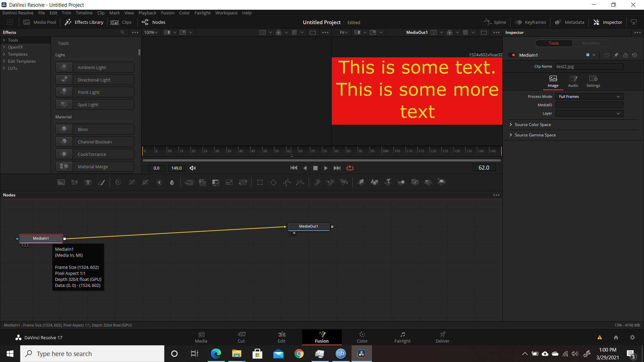Open Layer dropdown in Inspector
This screenshot has width=644, height=362.
click(589, 113)
